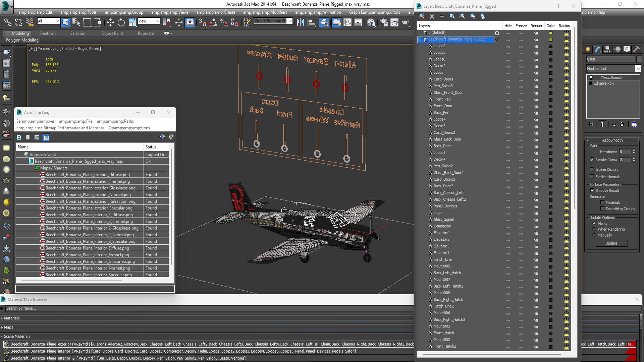Open the Paths menu in Asset Tracking
Screen dimensions: 644x362
coord(115,121)
